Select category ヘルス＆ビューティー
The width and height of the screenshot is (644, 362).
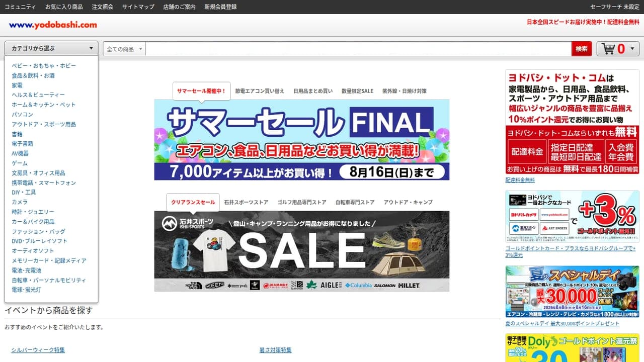point(38,95)
